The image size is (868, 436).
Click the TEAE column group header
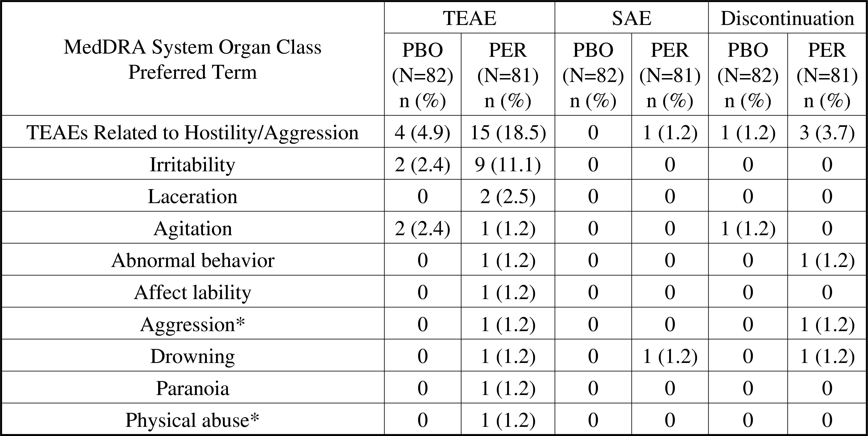click(x=469, y=18)
